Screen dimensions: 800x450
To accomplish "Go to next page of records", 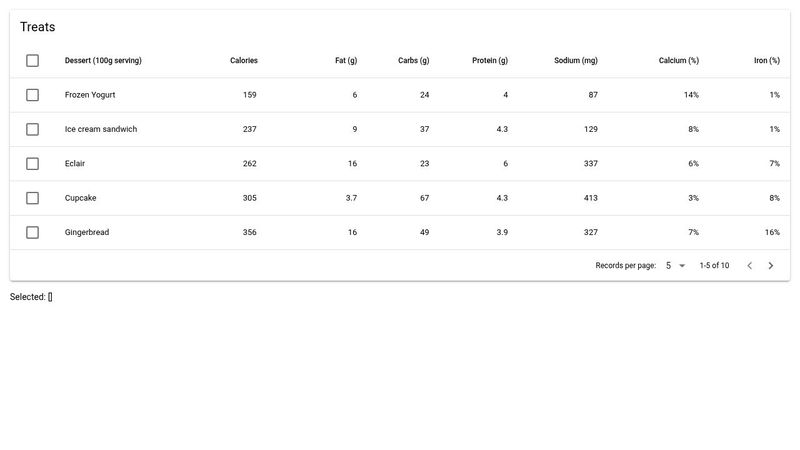I will [770, 266].
